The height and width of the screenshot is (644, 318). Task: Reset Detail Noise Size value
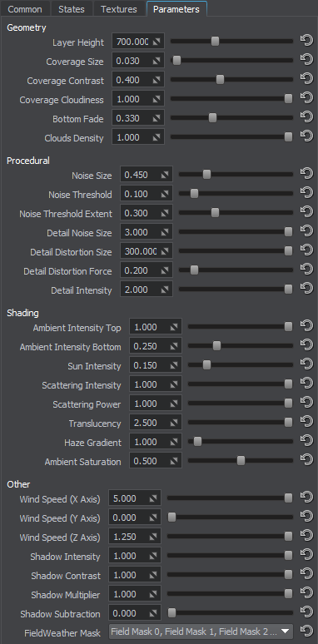pyautogui.click(x=306, y=231)
